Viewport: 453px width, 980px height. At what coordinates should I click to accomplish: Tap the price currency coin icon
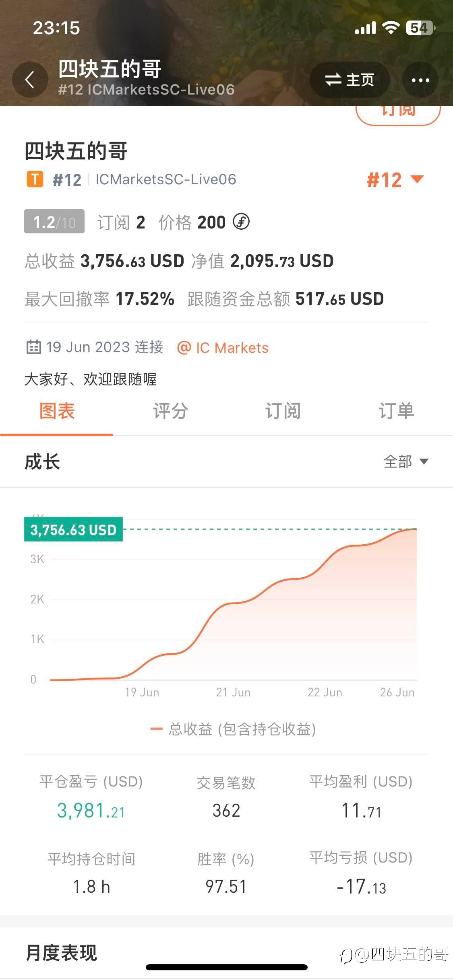point(241,222)
